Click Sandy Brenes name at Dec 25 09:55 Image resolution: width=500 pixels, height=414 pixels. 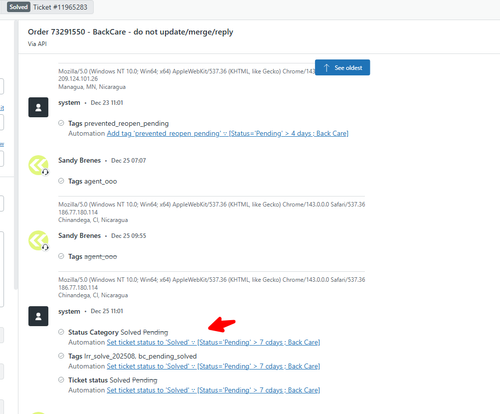79,236
